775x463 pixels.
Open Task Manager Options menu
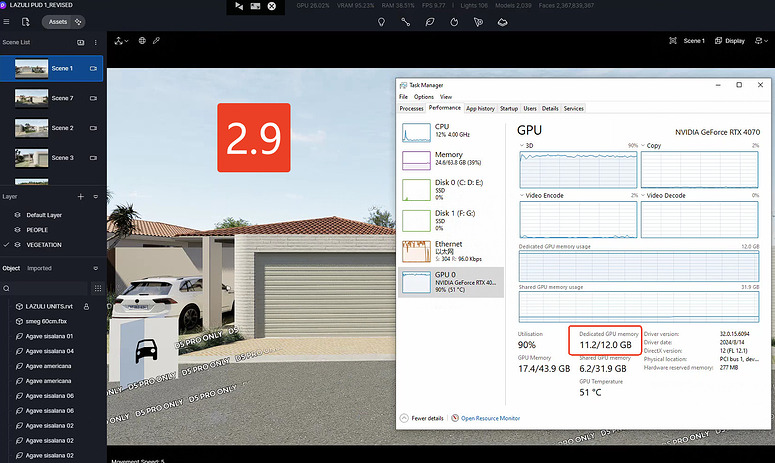pyautogui.click(x=424, y=97)
